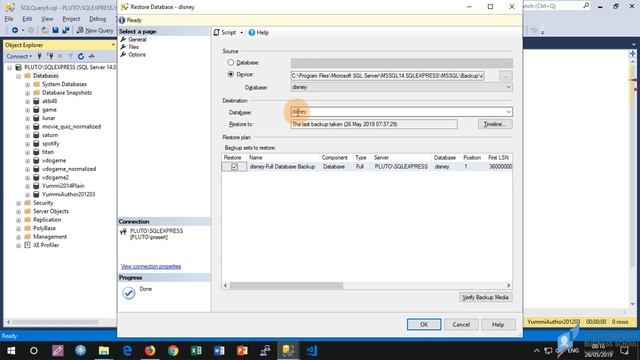
Task: Click the navigate back icon in SSMS toolbar
Action: pos(15,30)
